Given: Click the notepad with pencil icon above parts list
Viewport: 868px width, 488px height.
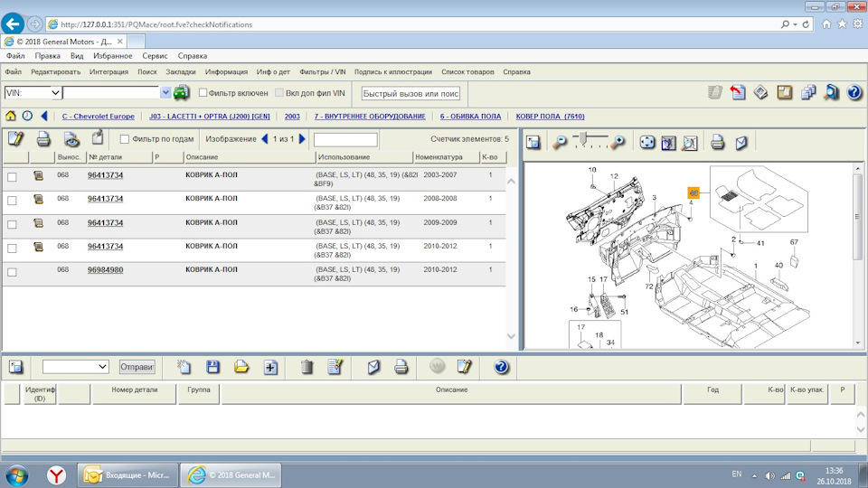Looking at the screenshot, I should (15, 138).
